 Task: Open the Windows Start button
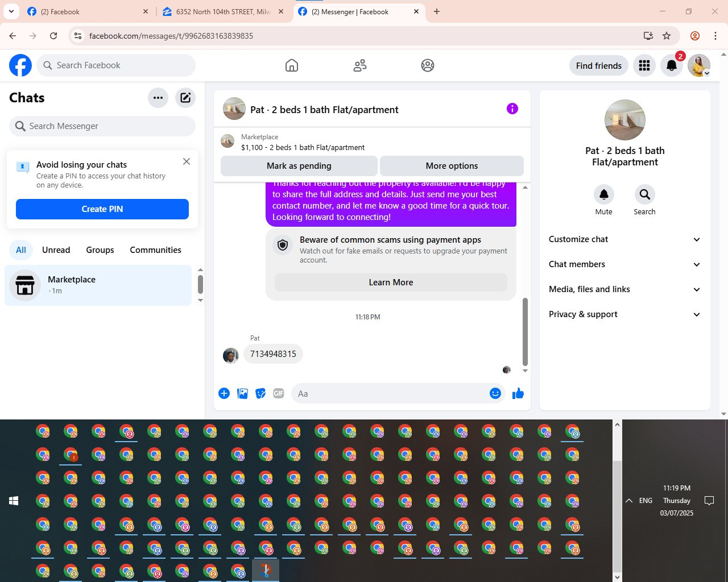pos(14,501)
